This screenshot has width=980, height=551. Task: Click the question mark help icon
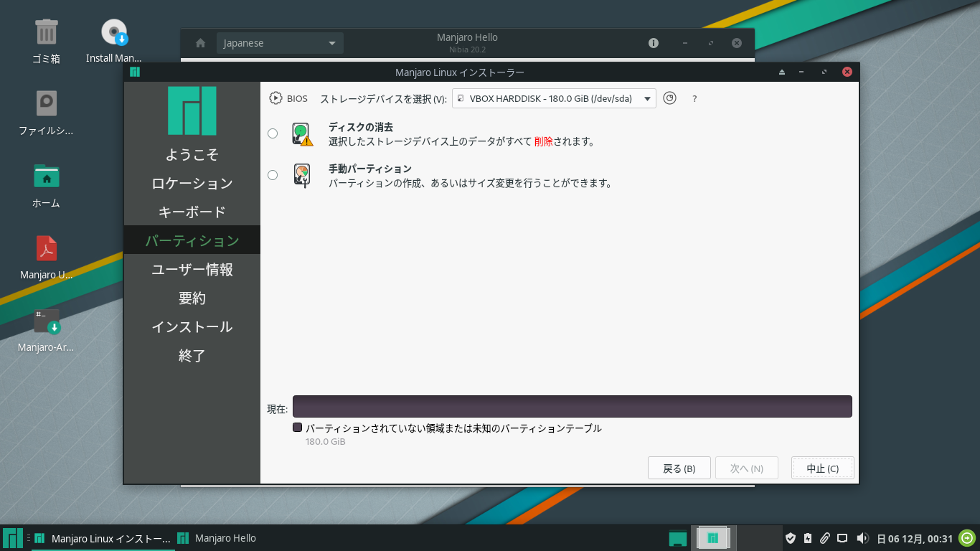(x=694, y=99)
